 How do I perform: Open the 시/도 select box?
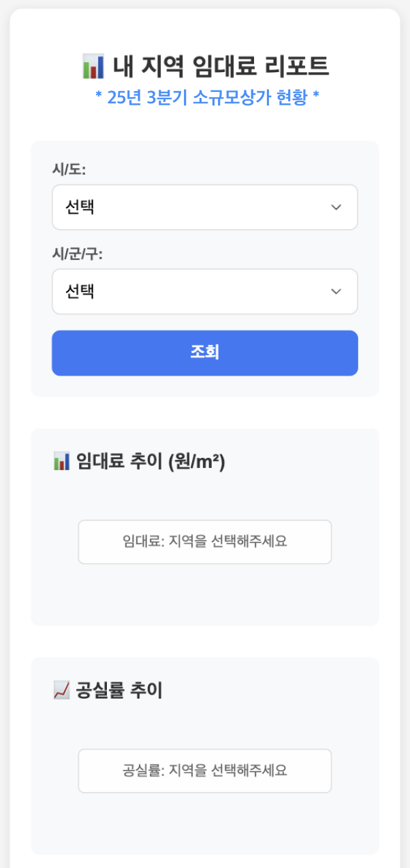point(204,207)
